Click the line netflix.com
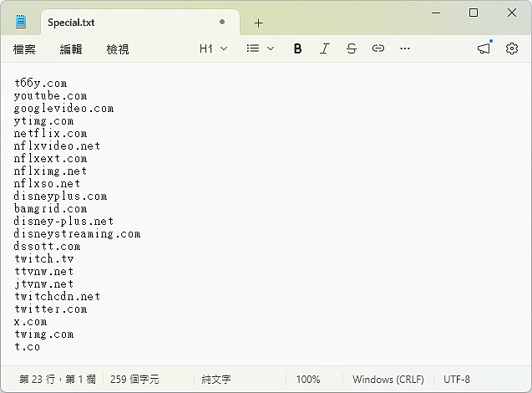Screen dimensions: 532x393 (x=51, y=133)
